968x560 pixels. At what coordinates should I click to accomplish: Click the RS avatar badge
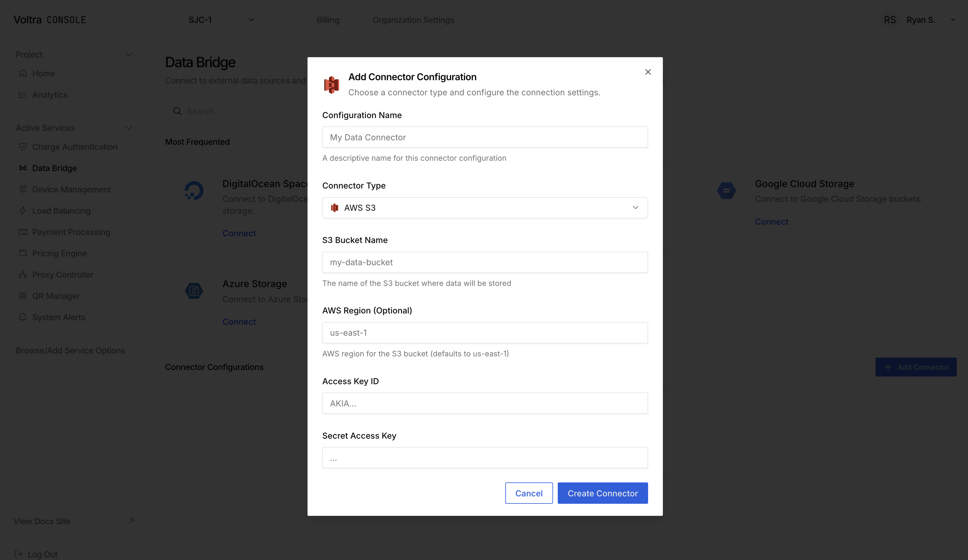coord(891,20)
